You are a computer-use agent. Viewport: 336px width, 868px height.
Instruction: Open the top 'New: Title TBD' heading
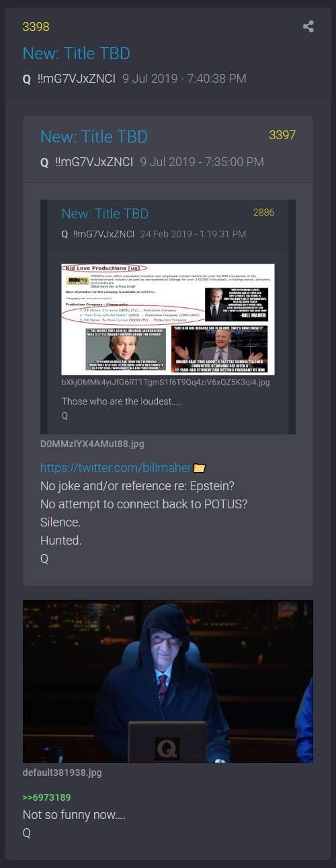77,53
